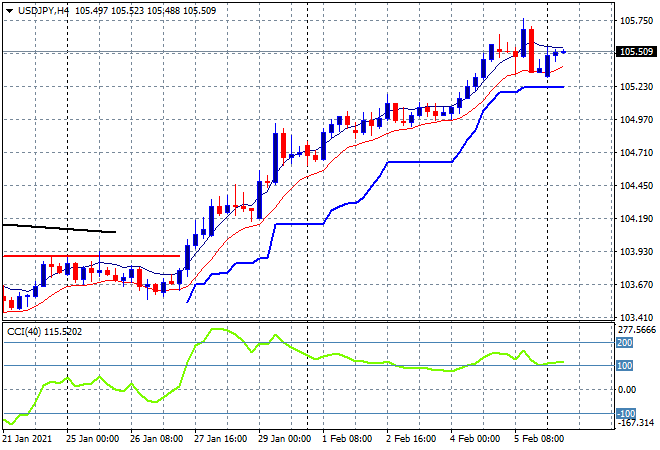
Task: Click the 103.410 price axis label
Action: point(636,317)
